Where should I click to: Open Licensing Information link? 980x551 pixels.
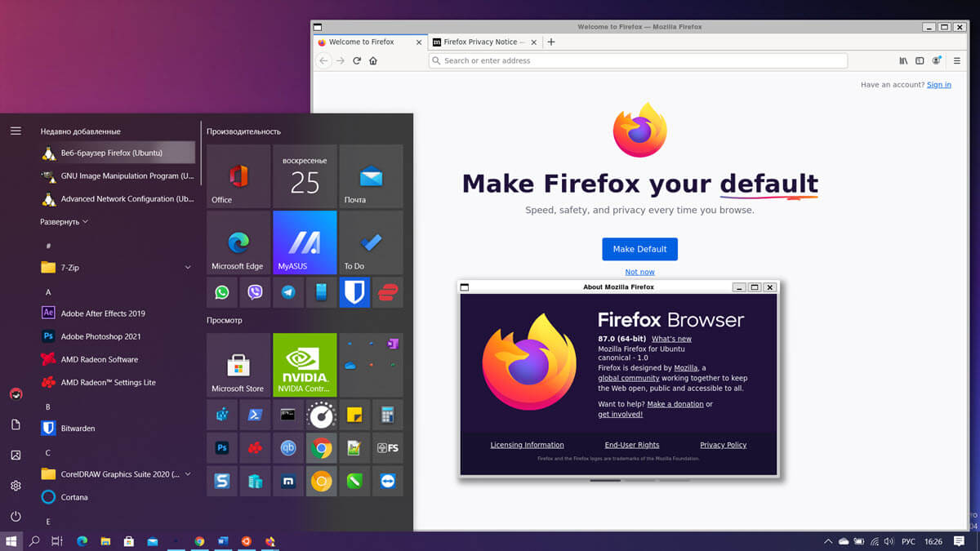[x=527, y=445]
